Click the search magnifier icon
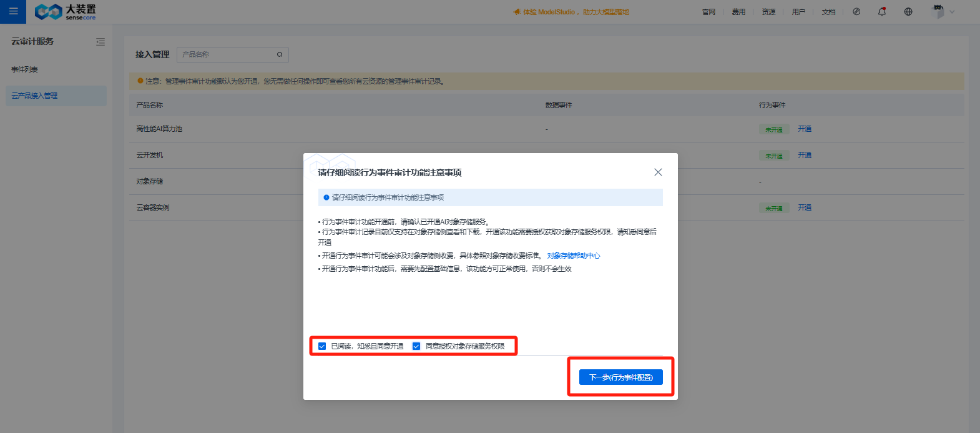980x433 pixels. point(280,54)
